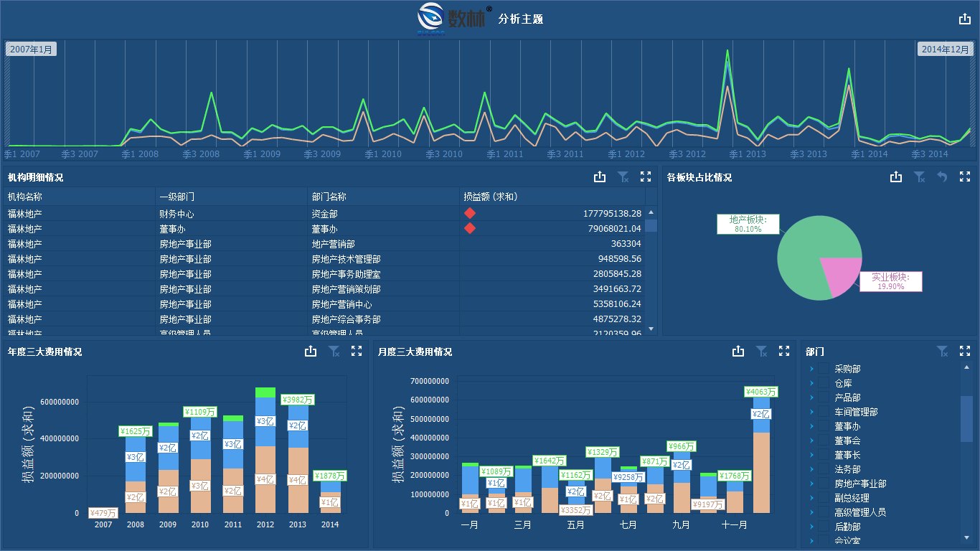The width and height of the screenshot is (980, 551).
Task: Tick the 仓库 checkbox
Action: click(824, 382)
